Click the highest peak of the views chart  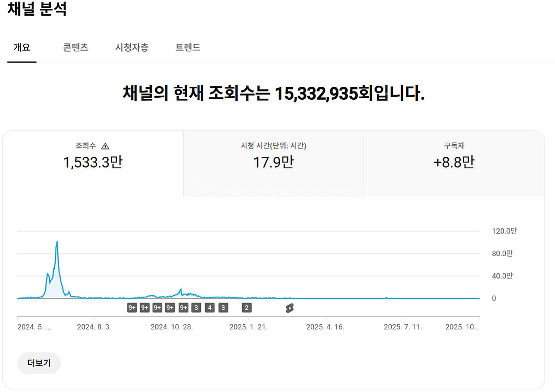click(x=57, y=241)
